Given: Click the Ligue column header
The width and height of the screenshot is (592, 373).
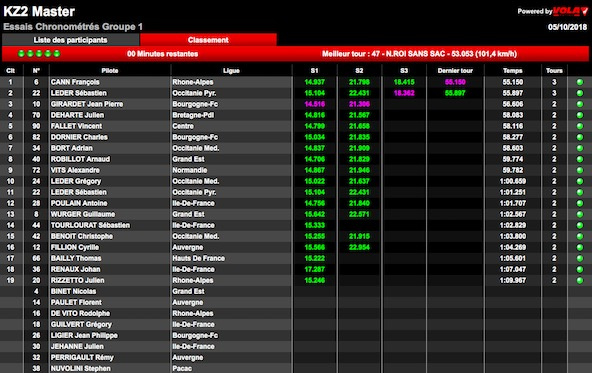Looking at the screenshot, I should (231, 71).
